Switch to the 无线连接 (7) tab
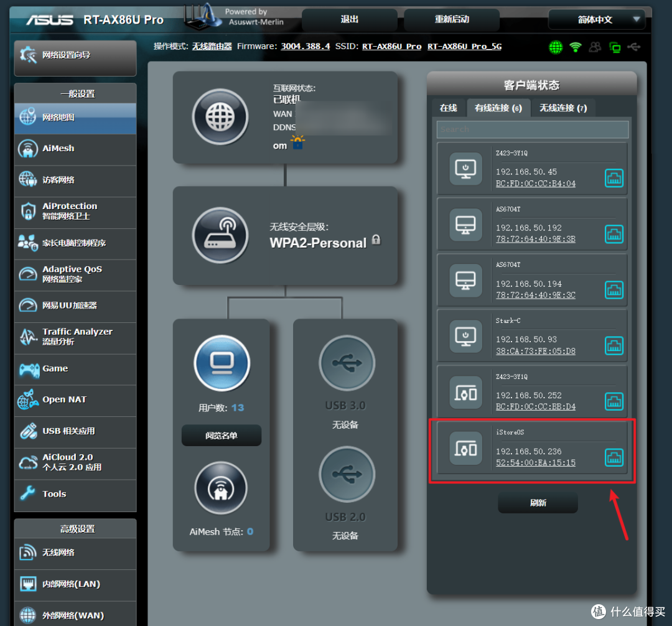The width and height of the screenshot is (672, 626). pos(563,108)
